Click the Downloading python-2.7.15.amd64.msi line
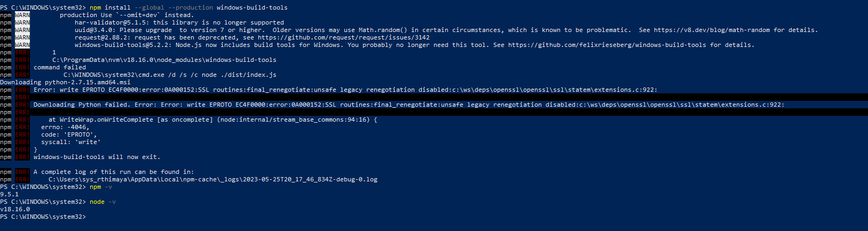This screenshot has width=868, height=231. coord(65,82)
